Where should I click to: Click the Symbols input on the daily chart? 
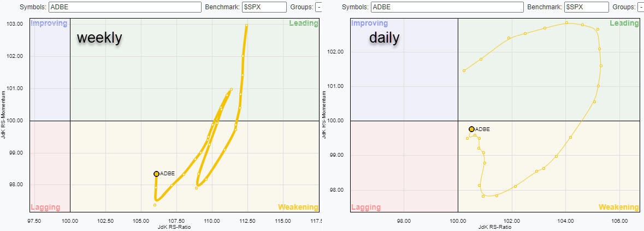(447, 7)
